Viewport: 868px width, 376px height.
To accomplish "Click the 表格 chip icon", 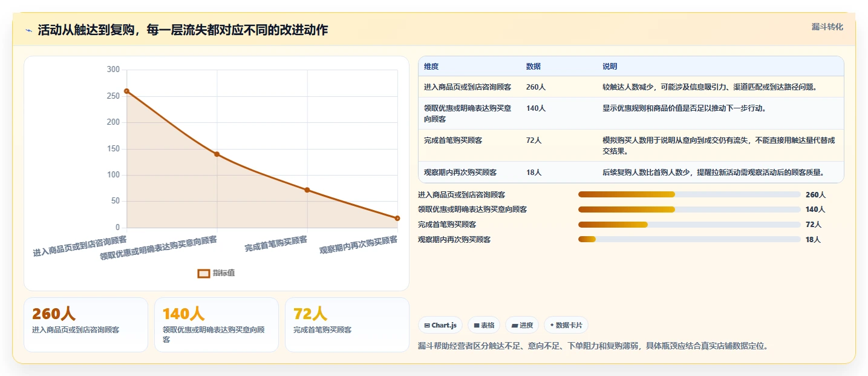I will point(477,326).
